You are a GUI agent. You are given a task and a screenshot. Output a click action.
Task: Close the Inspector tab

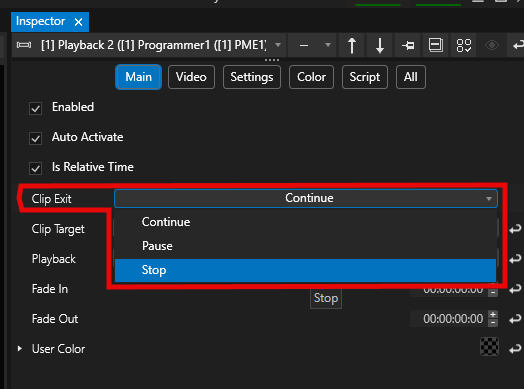click(78, 22)
